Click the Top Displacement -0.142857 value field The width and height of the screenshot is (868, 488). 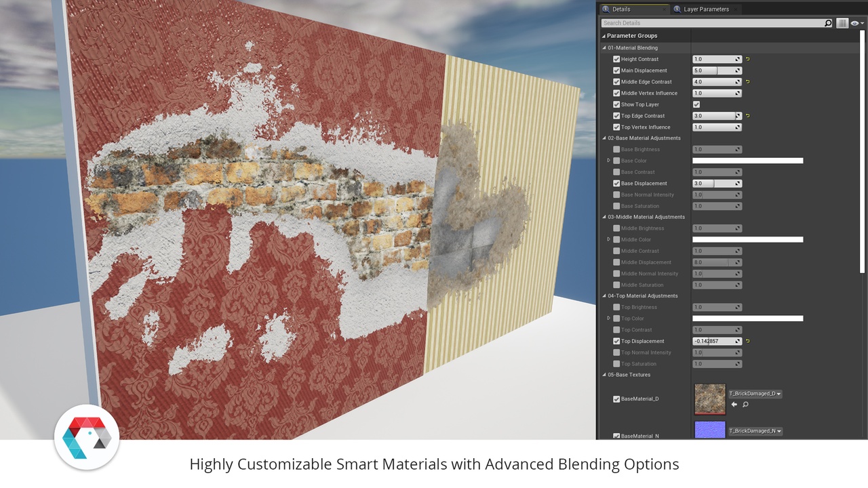717,341
